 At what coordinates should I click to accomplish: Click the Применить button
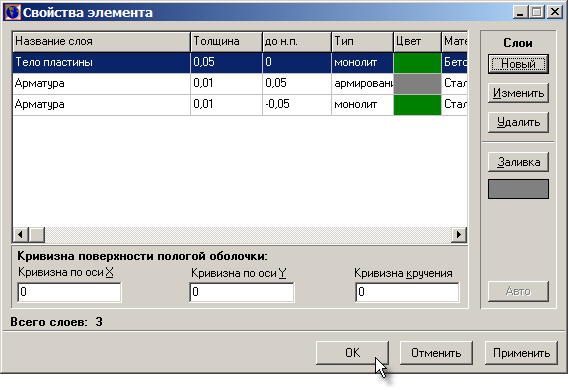pos(521,353)
